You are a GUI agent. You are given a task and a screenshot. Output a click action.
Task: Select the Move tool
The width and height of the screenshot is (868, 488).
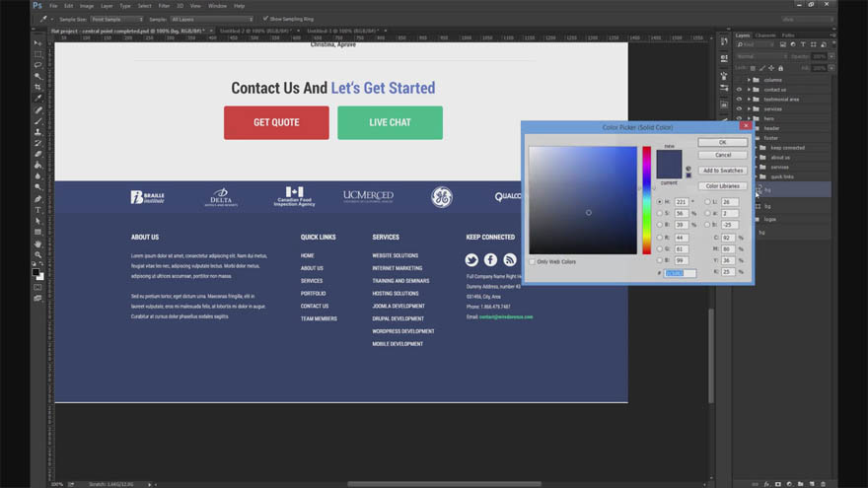37,43
